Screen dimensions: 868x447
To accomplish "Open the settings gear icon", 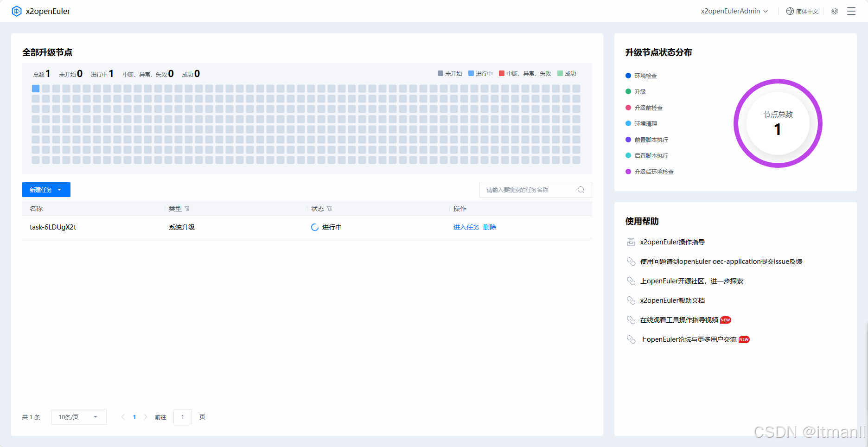I will tap(835, 11).
